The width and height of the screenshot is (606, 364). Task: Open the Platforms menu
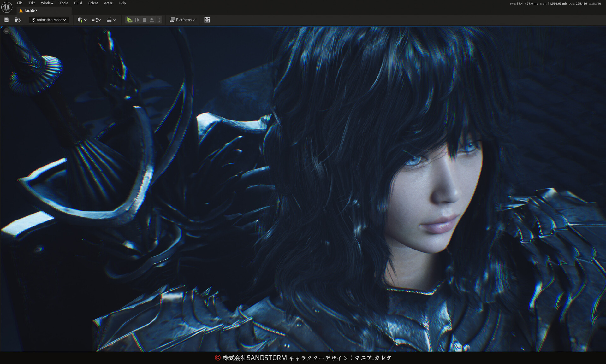pyautogui.click(x=183, y=20)
